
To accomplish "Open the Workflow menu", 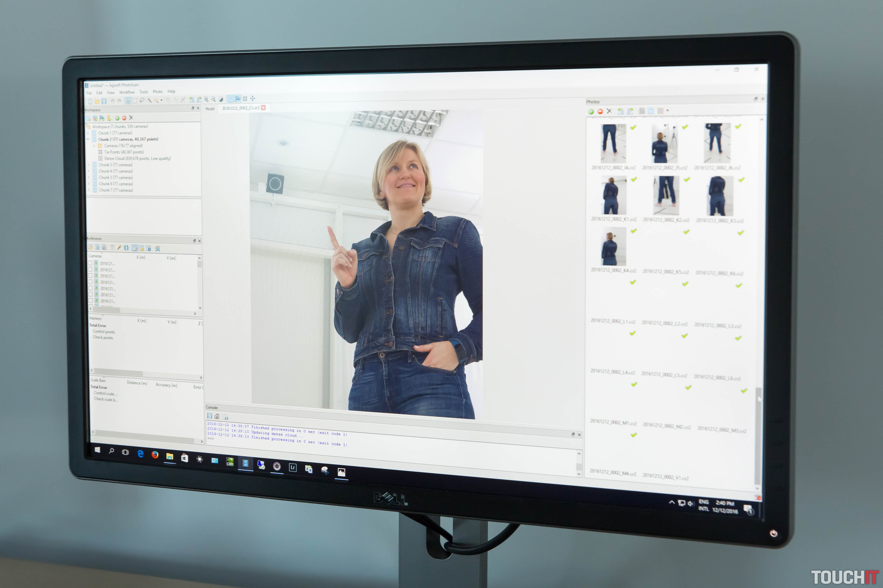I will click(x=127, y=92).
